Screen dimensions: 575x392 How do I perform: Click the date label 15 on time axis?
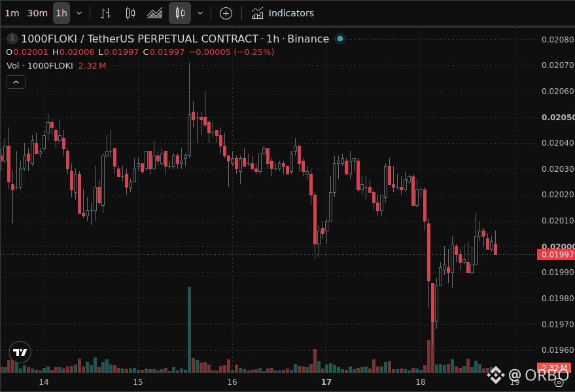pos(138,382)
